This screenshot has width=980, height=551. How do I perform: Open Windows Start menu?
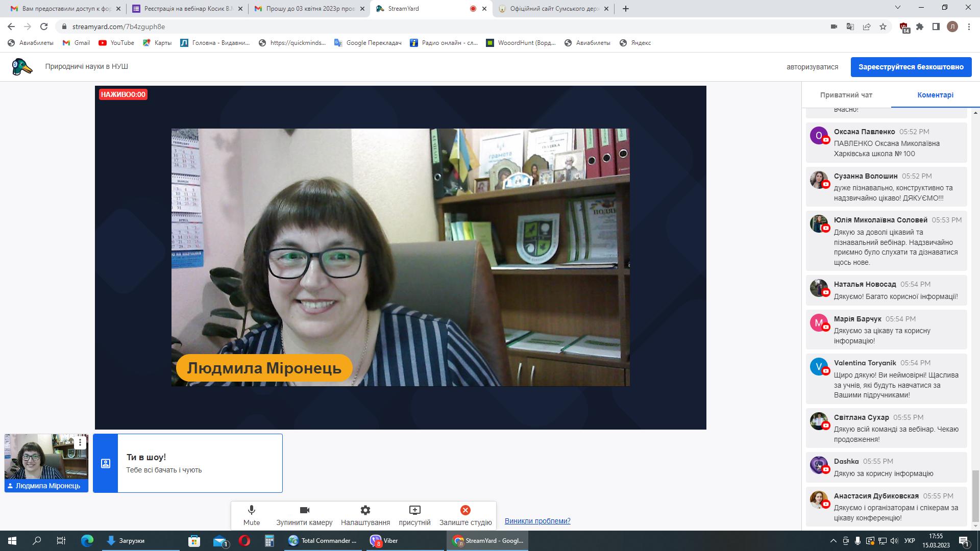tap(12, 541)
